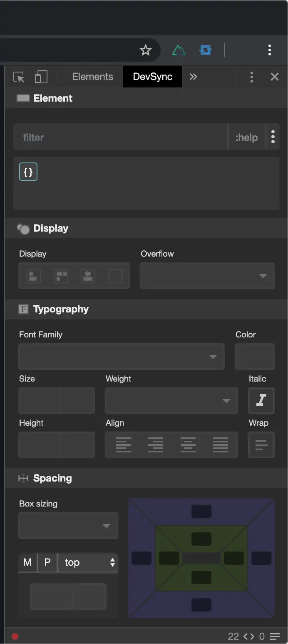Apply justified text alignment
This screenshot has height=644, width=288.
pyautogui.click(x=221, y=445)
